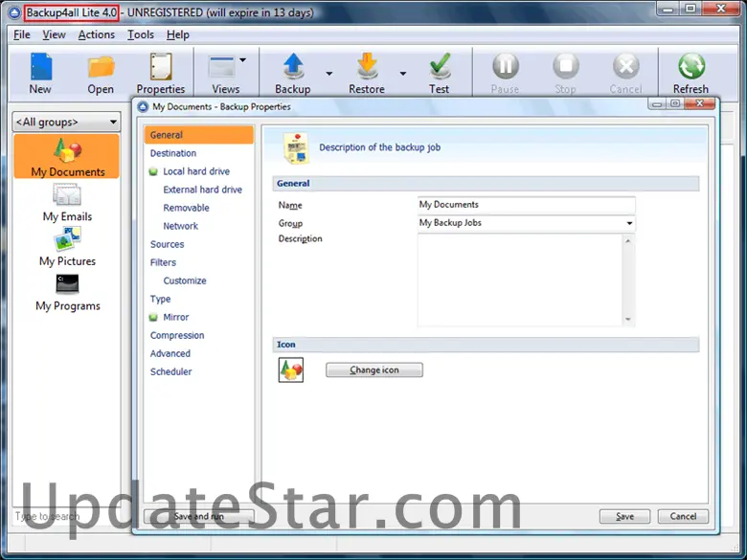Open the Group combo box My Backup Jobs
The width and height of the screenshot is (747, 560).
527,223
